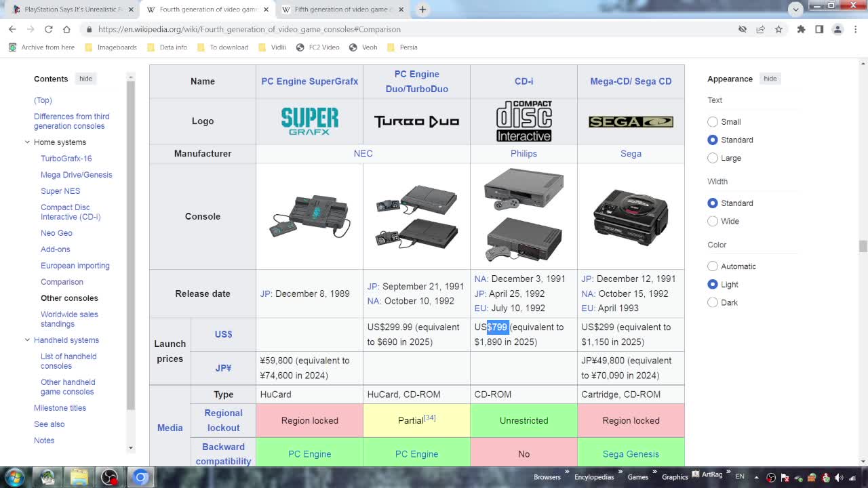The width and height of the screenshot is (868, 488).
Task: Hide the Appearance panel
Action: tap(770, 79)
